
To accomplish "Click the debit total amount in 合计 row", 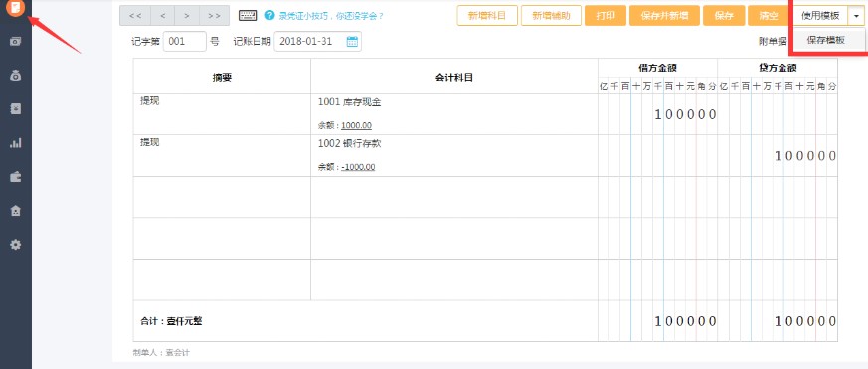I will (685, 321).
